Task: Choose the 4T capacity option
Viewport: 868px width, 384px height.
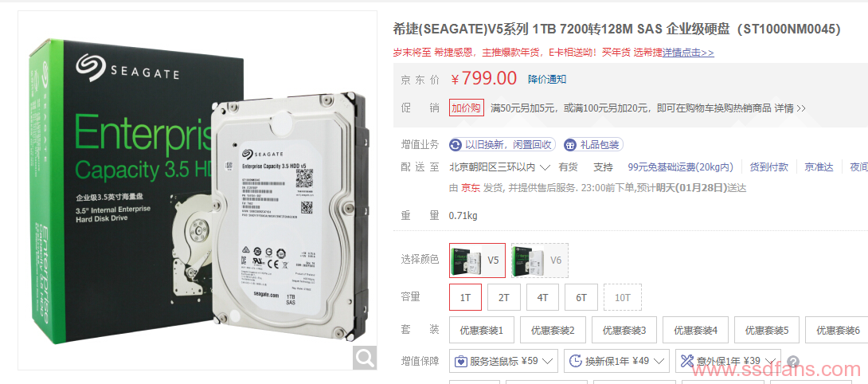Action: tap(542, 297)
